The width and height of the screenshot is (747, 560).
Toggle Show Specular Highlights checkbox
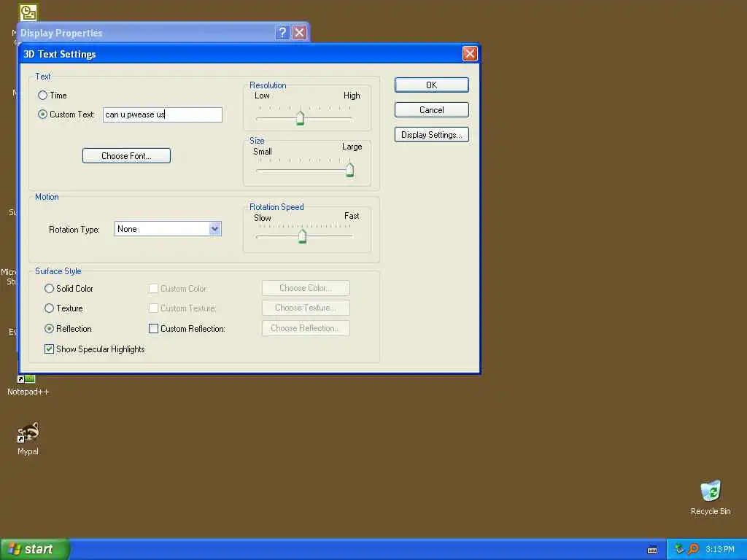[49, 349]
